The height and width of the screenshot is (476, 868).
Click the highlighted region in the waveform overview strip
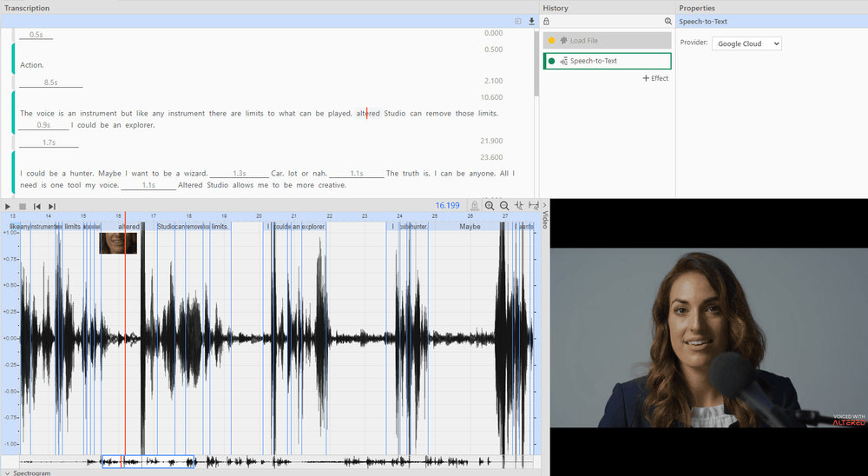pyautogui.click(x=148, y=462)
